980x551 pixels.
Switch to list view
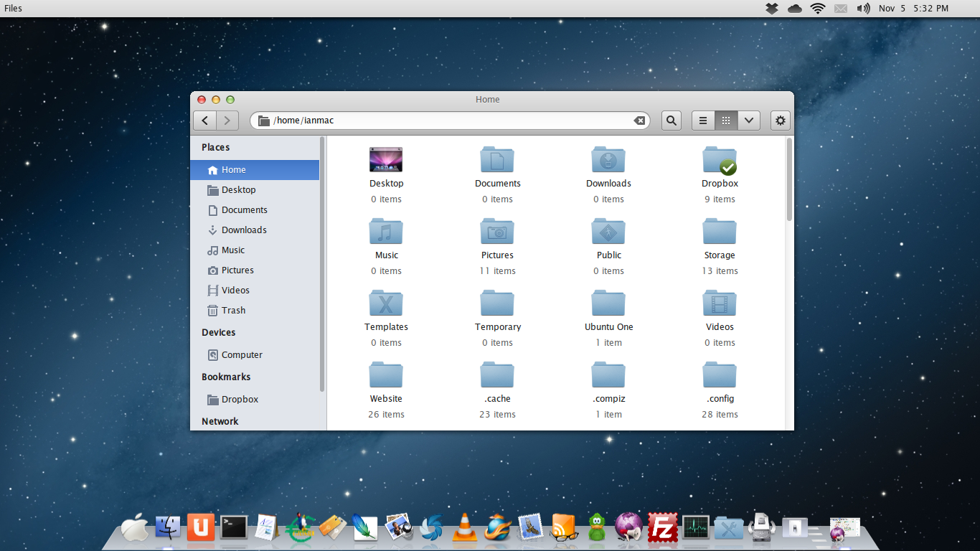coord(703,121)
